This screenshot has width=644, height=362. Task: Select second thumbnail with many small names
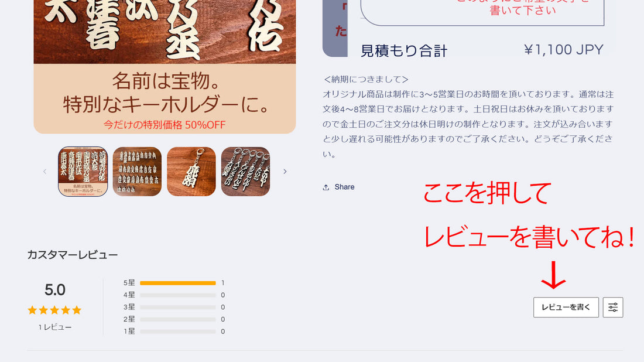137,172
